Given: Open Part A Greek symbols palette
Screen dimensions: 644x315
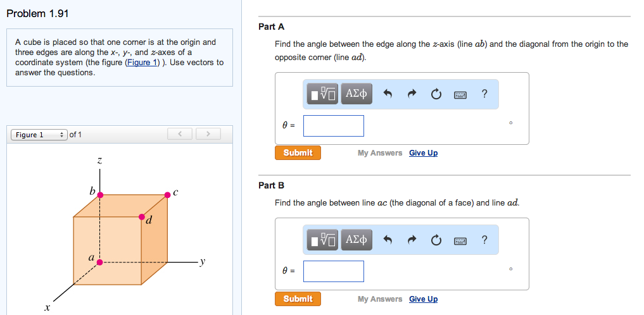Looking at the screenshot, I should click(356, 94).
